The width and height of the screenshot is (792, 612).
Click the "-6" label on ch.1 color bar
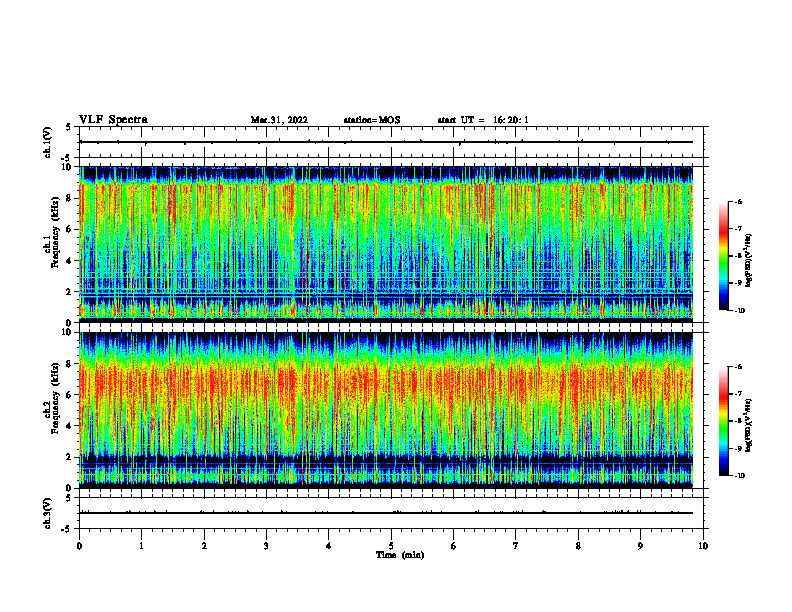[x=738, y=201]
